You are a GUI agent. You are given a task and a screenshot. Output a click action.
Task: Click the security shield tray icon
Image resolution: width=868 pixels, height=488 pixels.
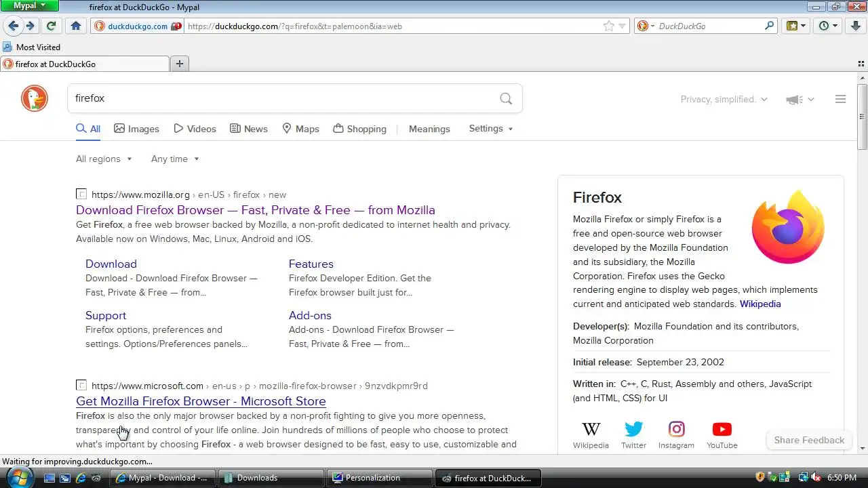pyautogui.click(x=760, y=478)
